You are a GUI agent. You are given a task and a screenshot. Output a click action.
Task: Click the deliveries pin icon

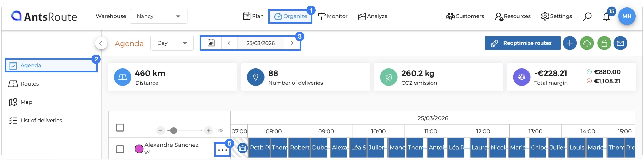click(255, 77)
